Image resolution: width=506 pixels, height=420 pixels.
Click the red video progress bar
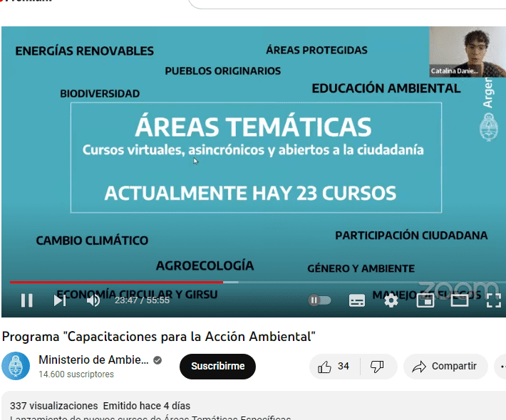114,283
